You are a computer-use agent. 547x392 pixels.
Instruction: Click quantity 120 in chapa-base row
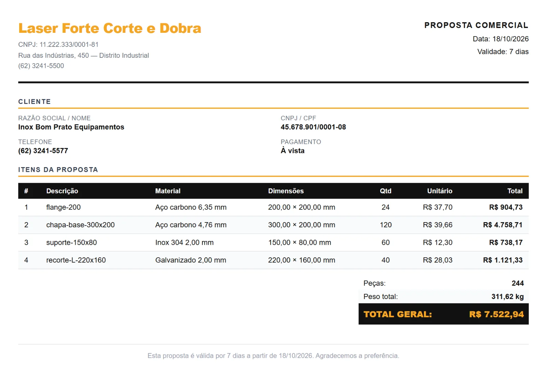(386, 225)
